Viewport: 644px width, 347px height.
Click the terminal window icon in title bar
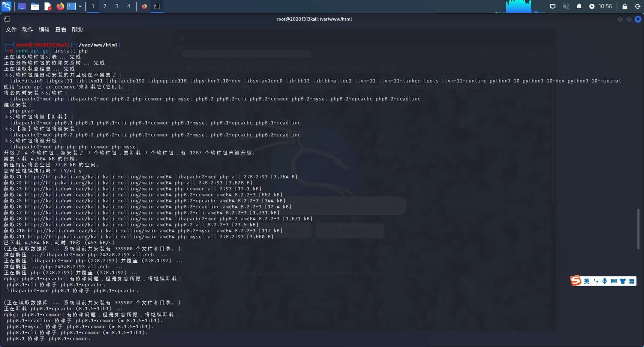point(7,19)
